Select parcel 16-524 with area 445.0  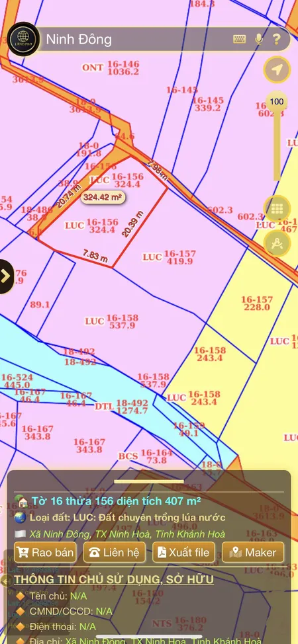tap(17, 381)
